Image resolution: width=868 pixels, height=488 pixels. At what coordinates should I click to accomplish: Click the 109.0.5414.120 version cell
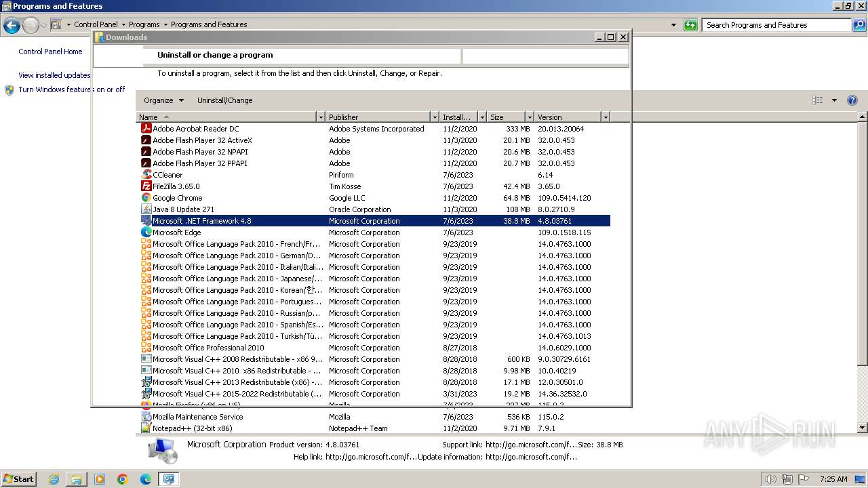point(564,198)
